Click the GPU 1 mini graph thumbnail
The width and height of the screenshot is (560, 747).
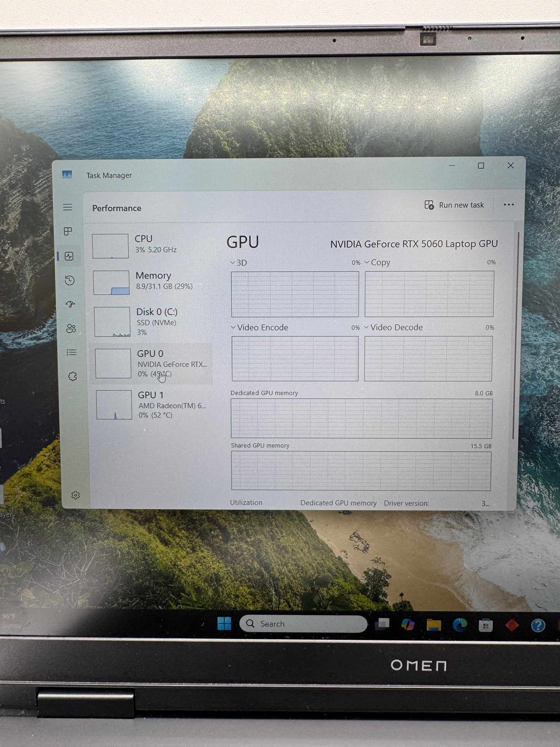[x=114, y=405]
